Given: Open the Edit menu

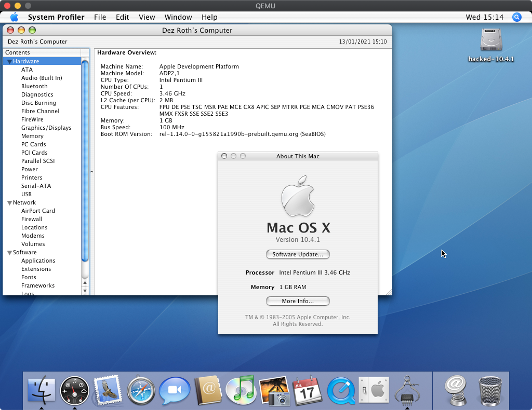Looking at the screenshot, I should 122,17.
